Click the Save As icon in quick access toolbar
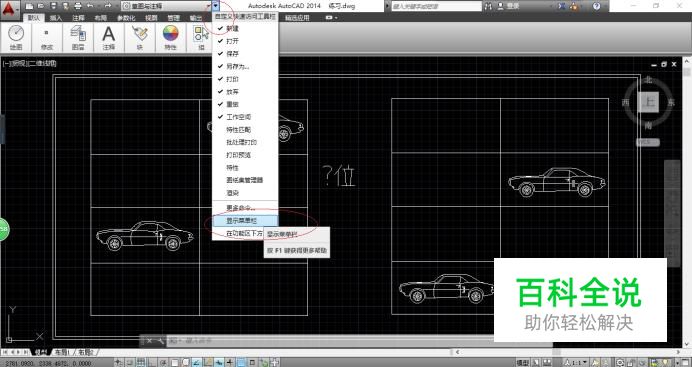 point(65,6)
